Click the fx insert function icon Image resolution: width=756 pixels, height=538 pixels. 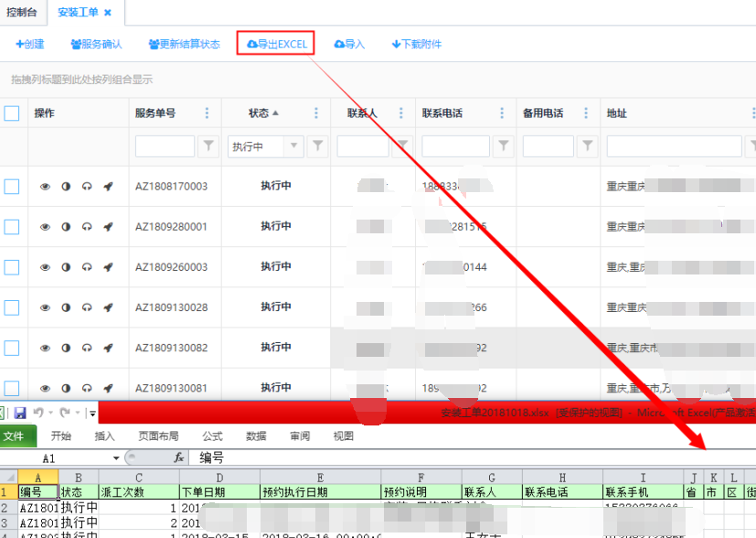(179, 457)
